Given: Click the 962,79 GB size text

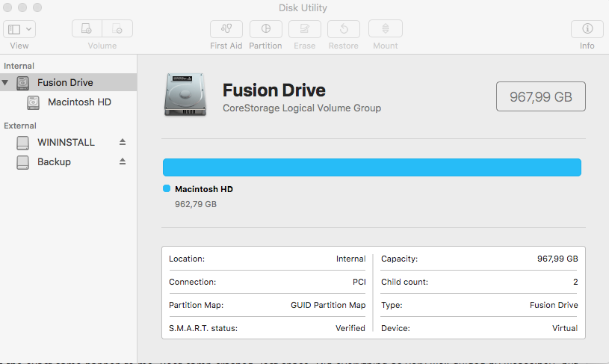Looking at the screenshot, I should pyautogui.click(x=196, y=204).
